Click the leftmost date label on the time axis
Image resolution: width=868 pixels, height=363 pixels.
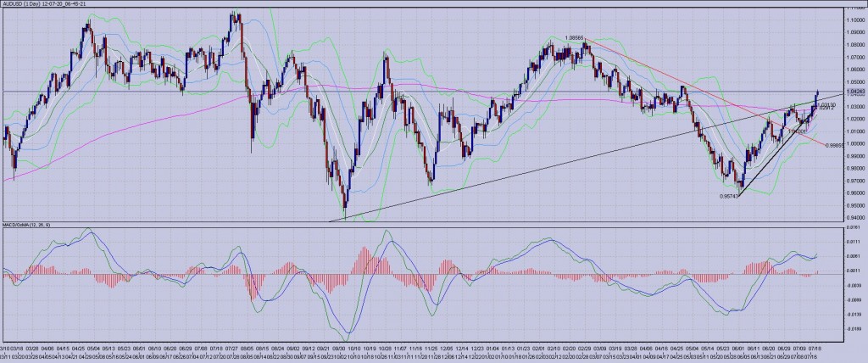coord(5,347)
